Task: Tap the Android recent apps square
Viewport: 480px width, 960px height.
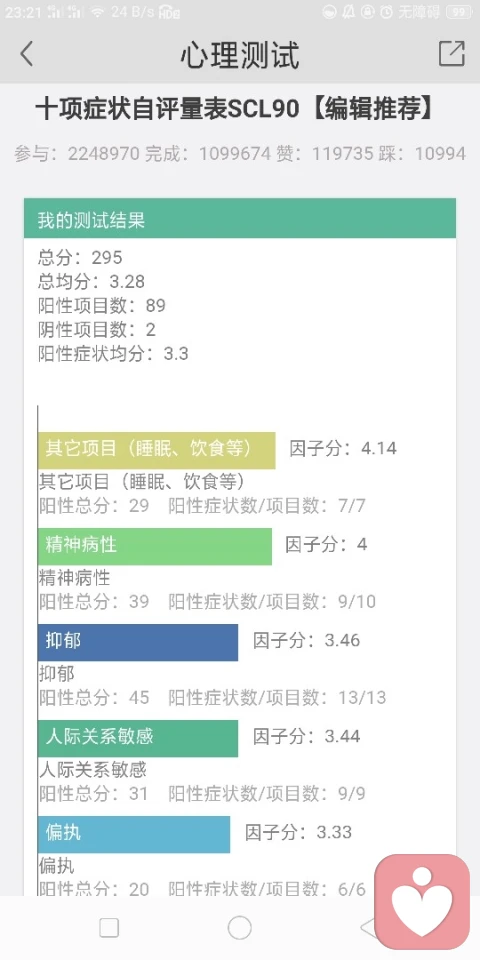Action: (109, 928)
